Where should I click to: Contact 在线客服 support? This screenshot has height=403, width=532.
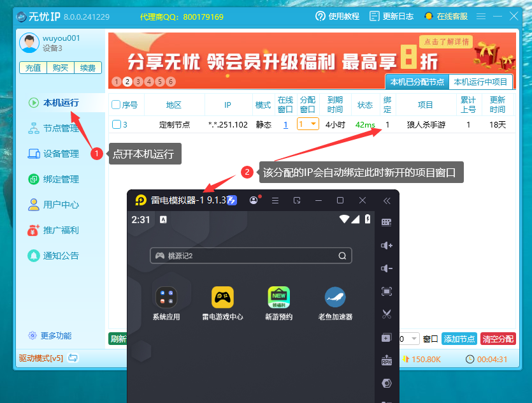446,17
